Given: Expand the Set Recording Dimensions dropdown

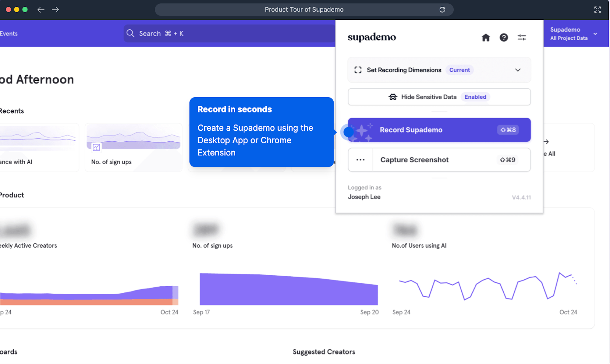Looking at the screenshot, I should [439, 70].
